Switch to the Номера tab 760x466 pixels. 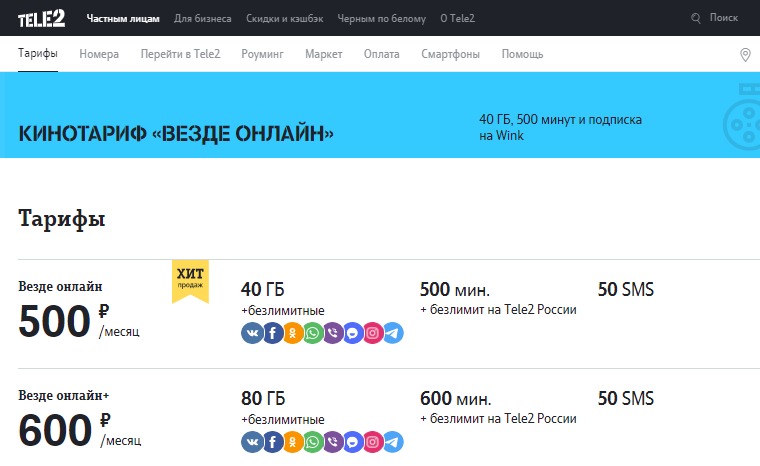click(x=99, y=54)
